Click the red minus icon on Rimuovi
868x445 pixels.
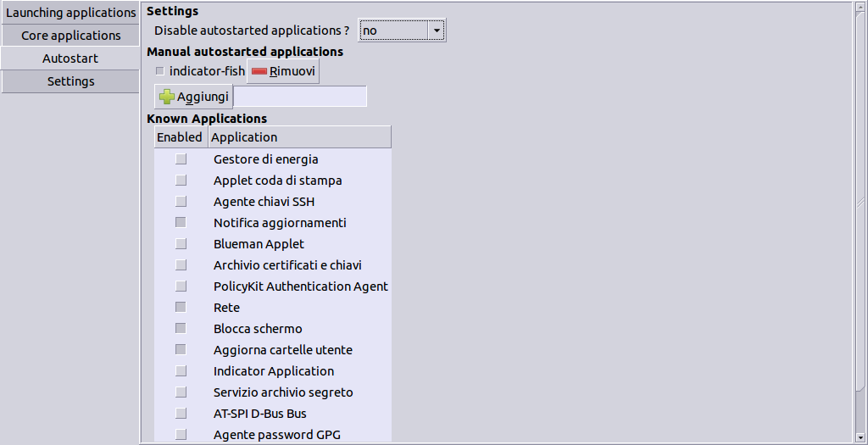(259, 72)
